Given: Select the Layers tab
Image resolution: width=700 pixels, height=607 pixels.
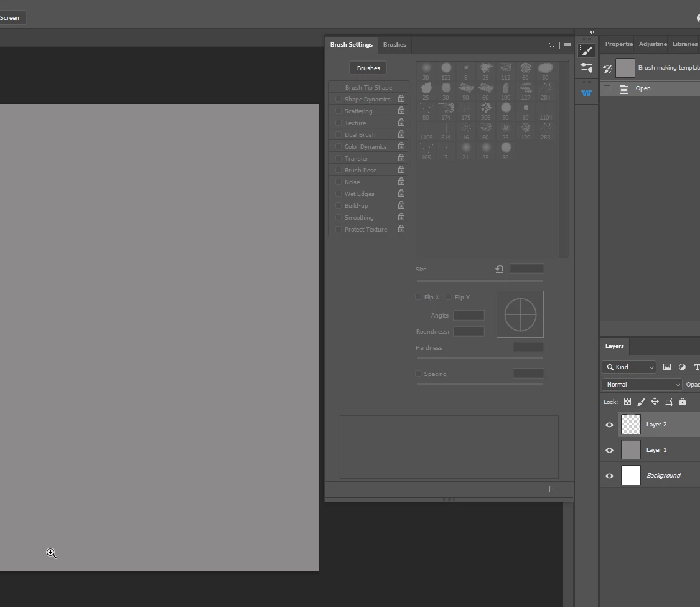Looking at the screenshot, I should (614, 346).
